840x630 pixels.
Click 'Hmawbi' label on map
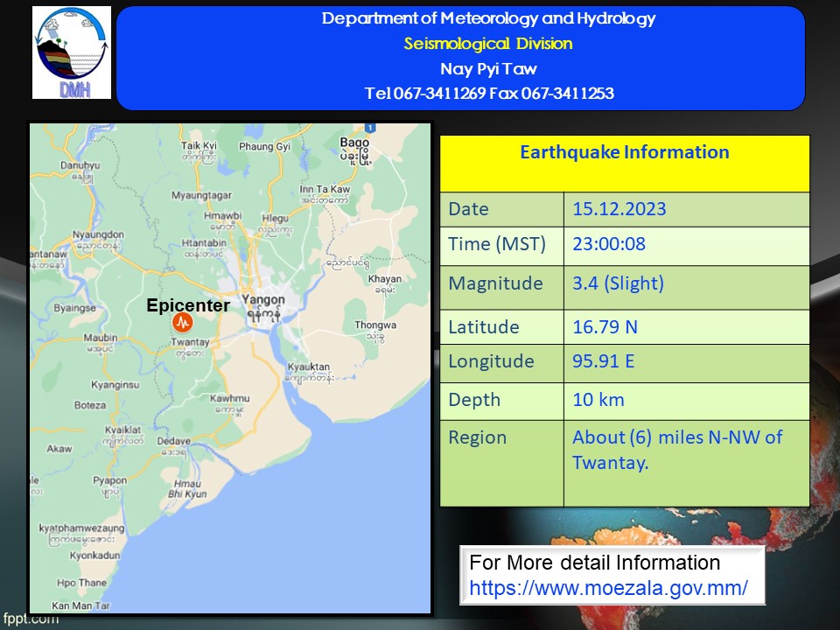tap(223, 215)
